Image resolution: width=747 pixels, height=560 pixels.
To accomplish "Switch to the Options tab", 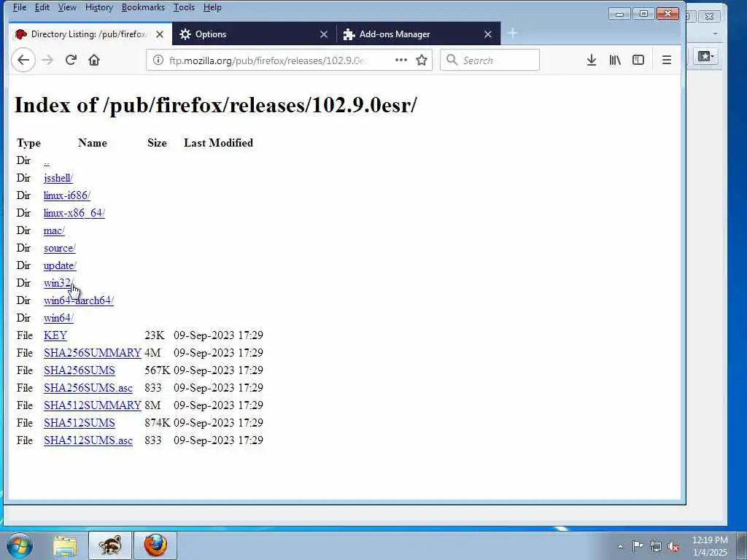I will pyautogui.click(x=254, y=34).
